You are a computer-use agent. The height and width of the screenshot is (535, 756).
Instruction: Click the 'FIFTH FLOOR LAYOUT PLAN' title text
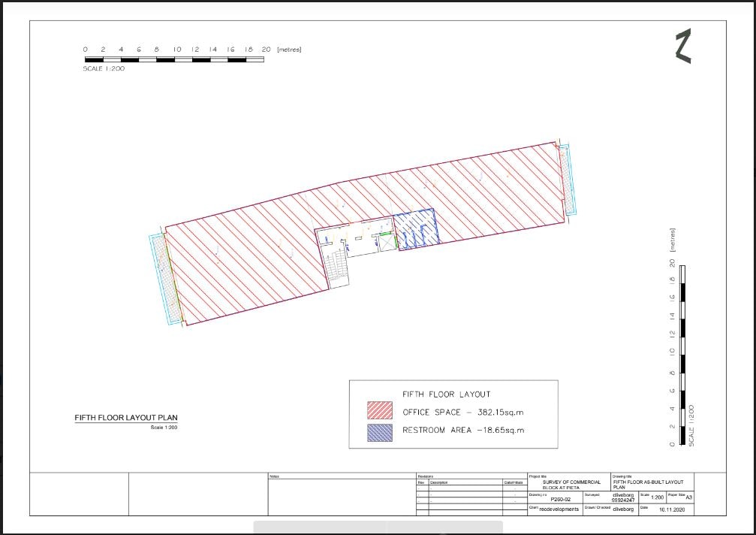click(126, 418)
